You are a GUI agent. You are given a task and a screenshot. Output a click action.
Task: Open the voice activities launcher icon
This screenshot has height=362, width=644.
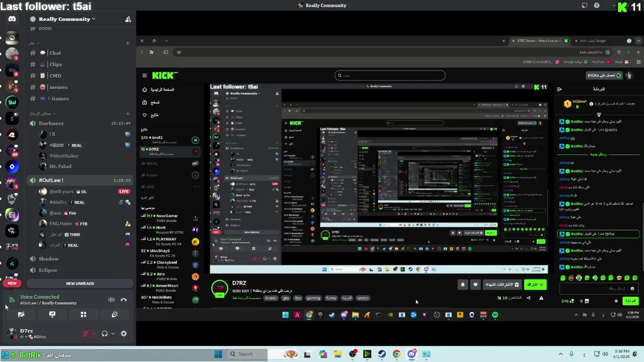[x=84, y=314]
